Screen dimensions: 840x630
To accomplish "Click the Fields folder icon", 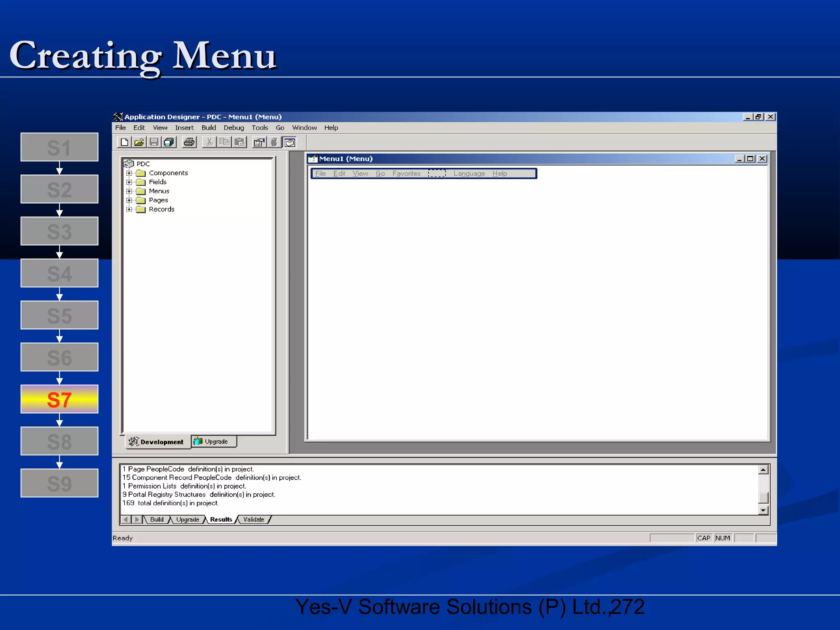I will pyautogui.click(x=141, y=182).
